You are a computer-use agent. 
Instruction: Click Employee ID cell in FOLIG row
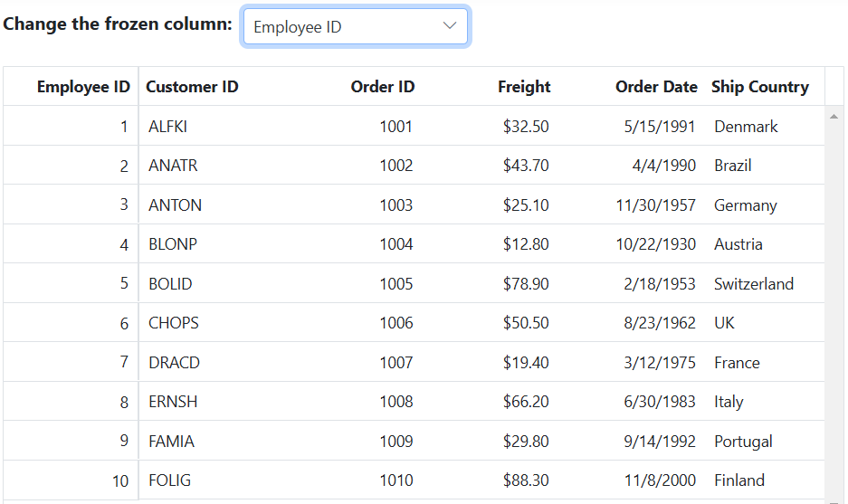[71, 480]
